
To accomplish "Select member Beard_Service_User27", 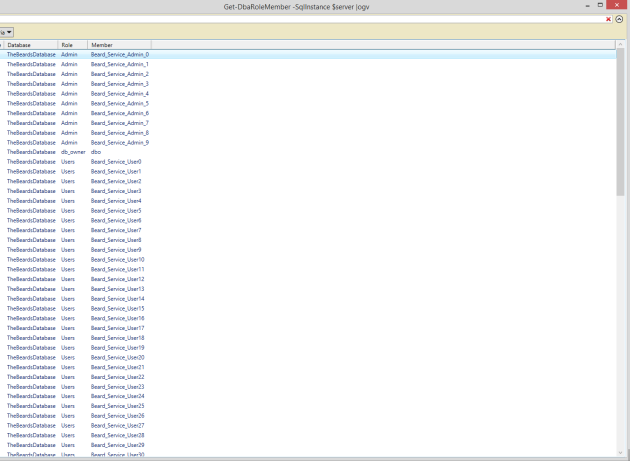I will pos(118,426).
